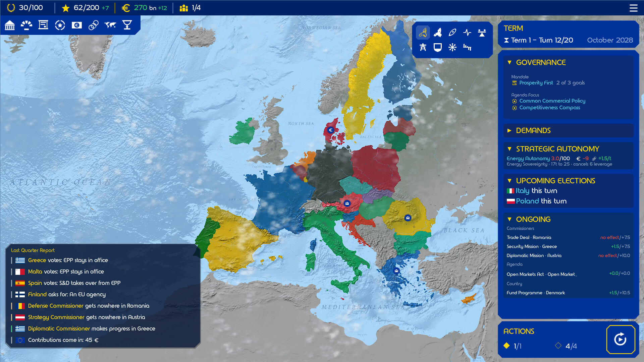Image resolution: width=644 pixels, height=362 pixels.
Task: Switch to the stepped chart map mode
Action: [467, 47]
